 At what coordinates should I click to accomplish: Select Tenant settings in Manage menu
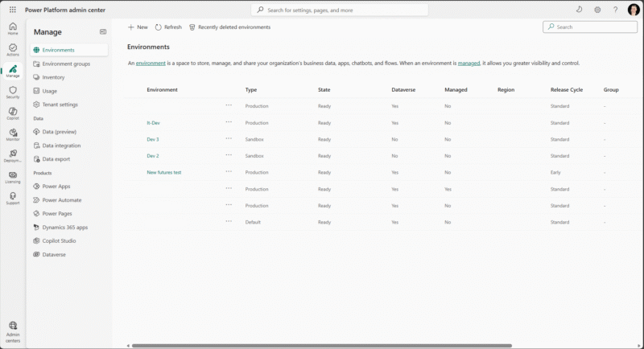coord(60,105)
